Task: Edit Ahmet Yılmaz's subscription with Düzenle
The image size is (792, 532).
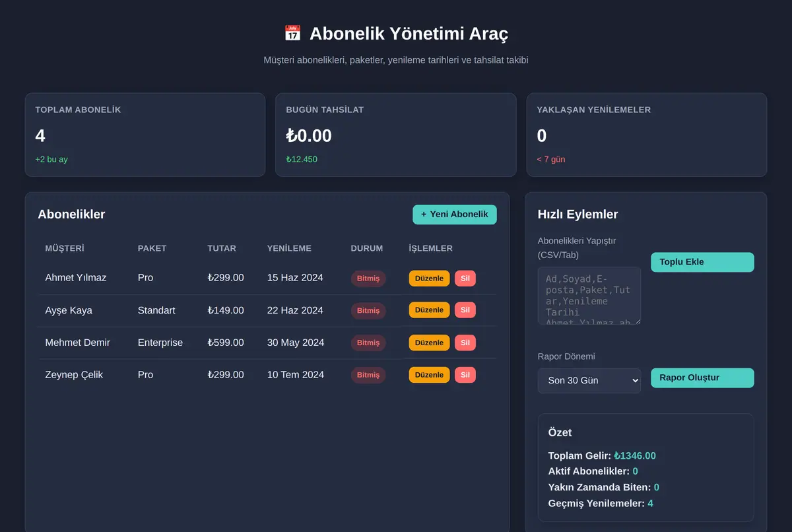Action: pos(429,279)
